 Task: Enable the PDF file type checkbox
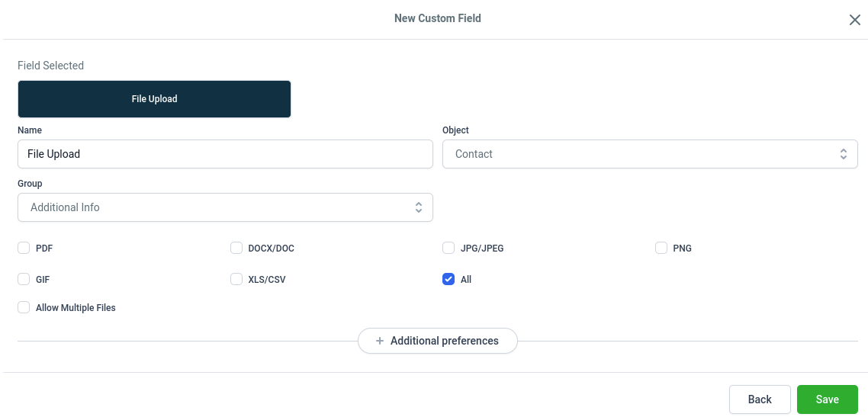tap(24, 248)
